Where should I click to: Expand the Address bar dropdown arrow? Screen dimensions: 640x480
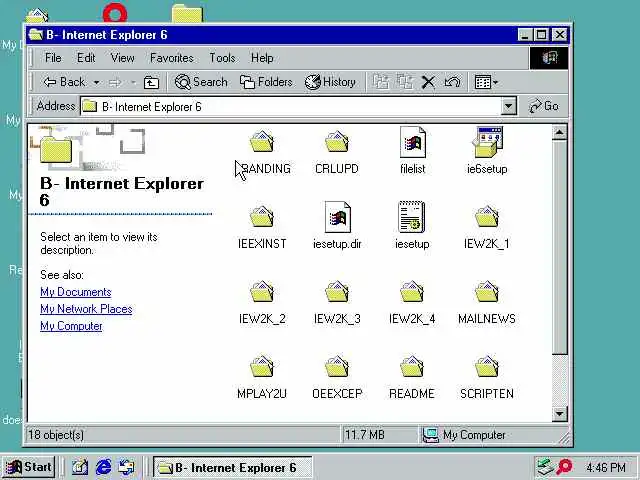(x=508, y=107)
